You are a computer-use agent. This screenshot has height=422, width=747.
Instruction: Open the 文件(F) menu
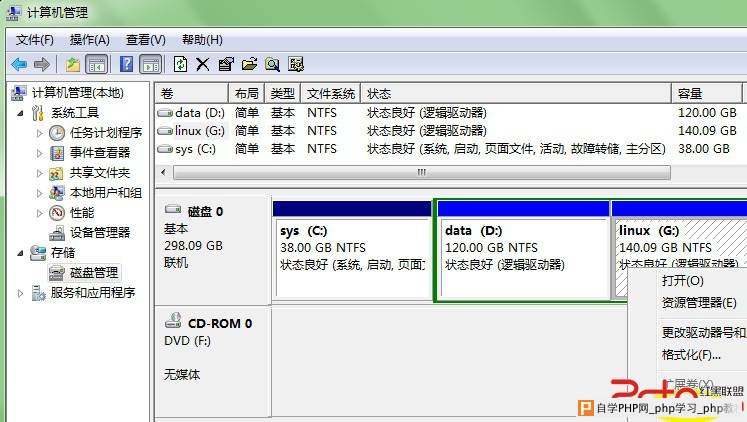tap(35, 40)
